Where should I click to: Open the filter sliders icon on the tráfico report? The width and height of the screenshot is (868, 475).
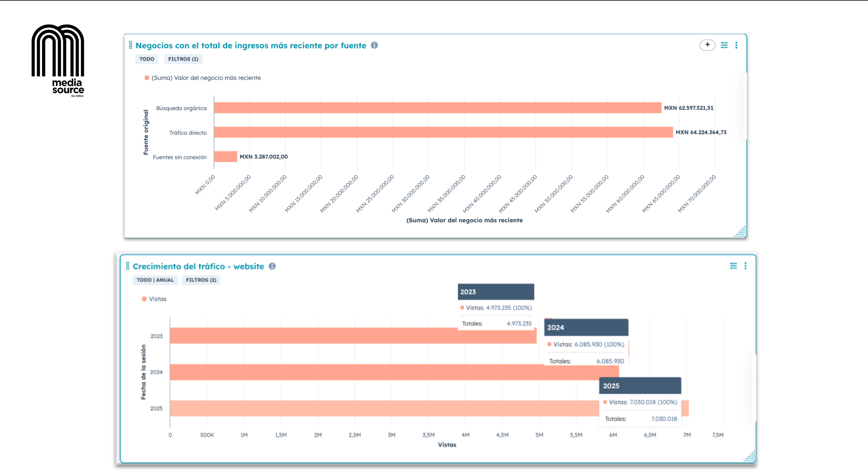[734, 266]
